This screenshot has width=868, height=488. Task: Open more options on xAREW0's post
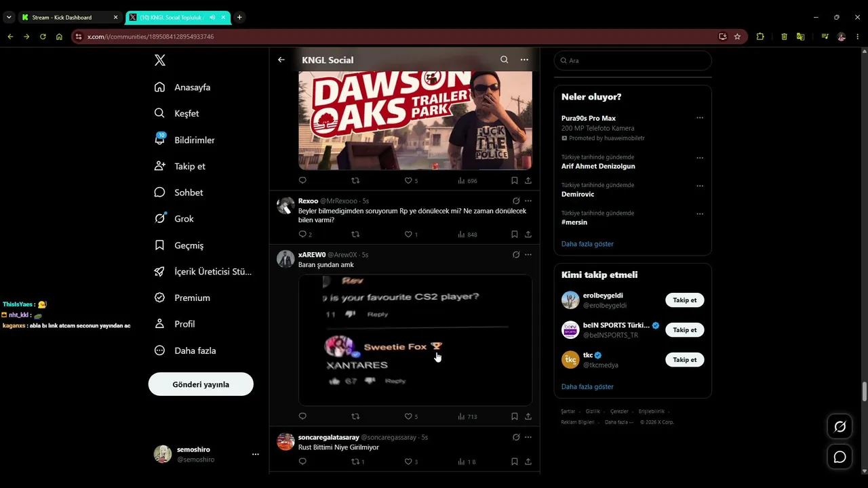tap(528, 255)
